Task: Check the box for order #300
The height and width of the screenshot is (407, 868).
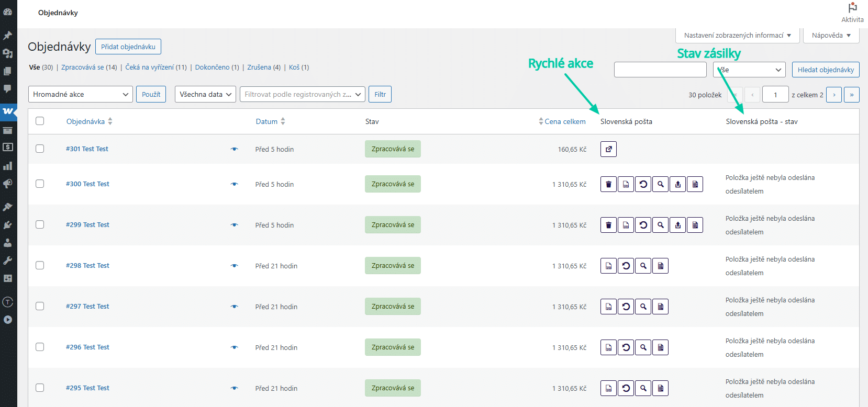Action: (40, 184)
